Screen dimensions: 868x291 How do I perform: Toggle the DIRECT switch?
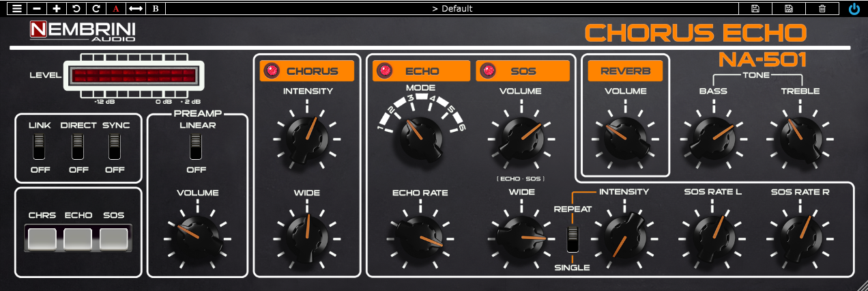tap(78, 146)
